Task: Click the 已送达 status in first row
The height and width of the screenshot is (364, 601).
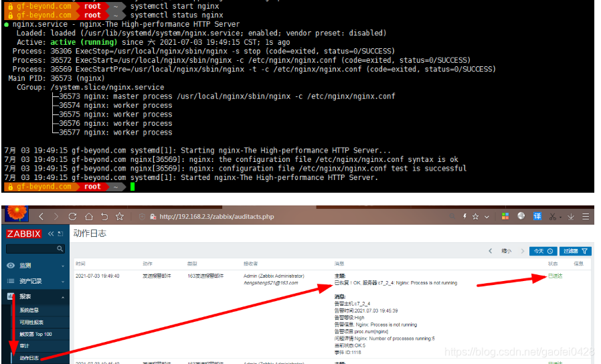Action: 555,276
